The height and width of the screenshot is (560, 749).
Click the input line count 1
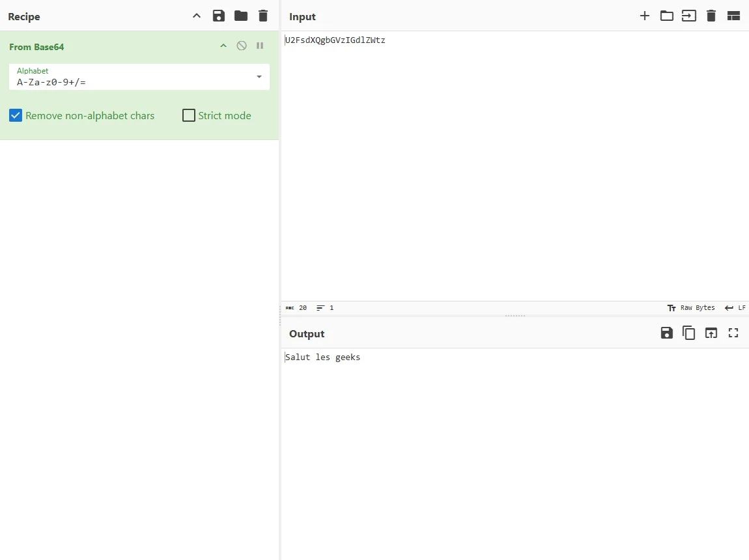(325, 308)
